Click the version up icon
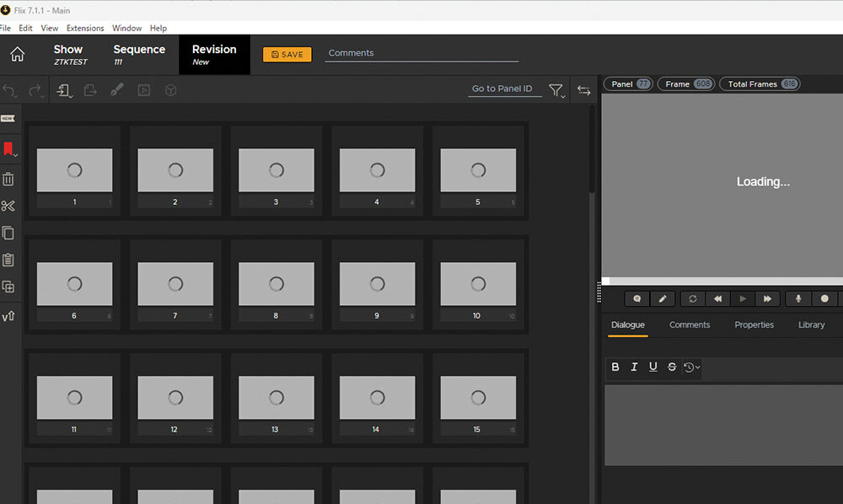This screenshot has height=504, width=843. pyautogui.click(x=8, y=317)
